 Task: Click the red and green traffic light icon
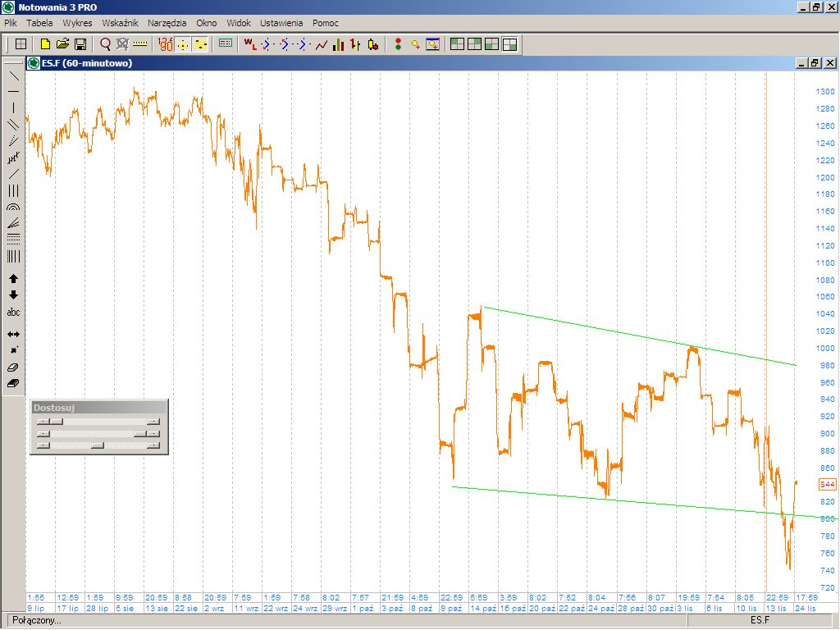[398, 44]
